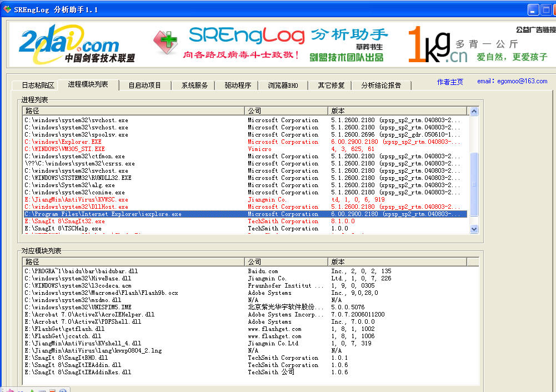The width and height of the screenshot is (556, 392).
Task: Select the jccatch.dll module row
Action: tap(246, 336)
